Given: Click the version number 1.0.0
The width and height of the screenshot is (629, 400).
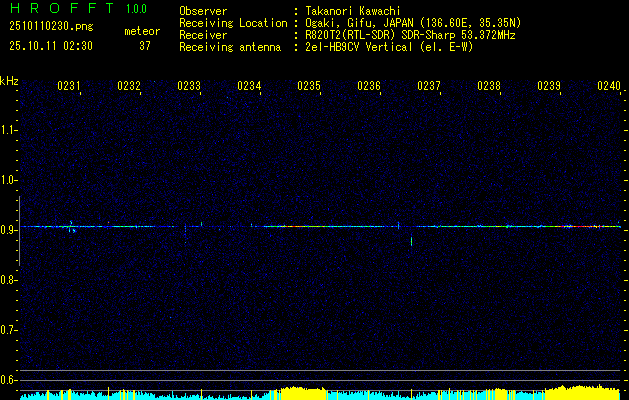Looking at the screenshot, I should coord(136,8).
